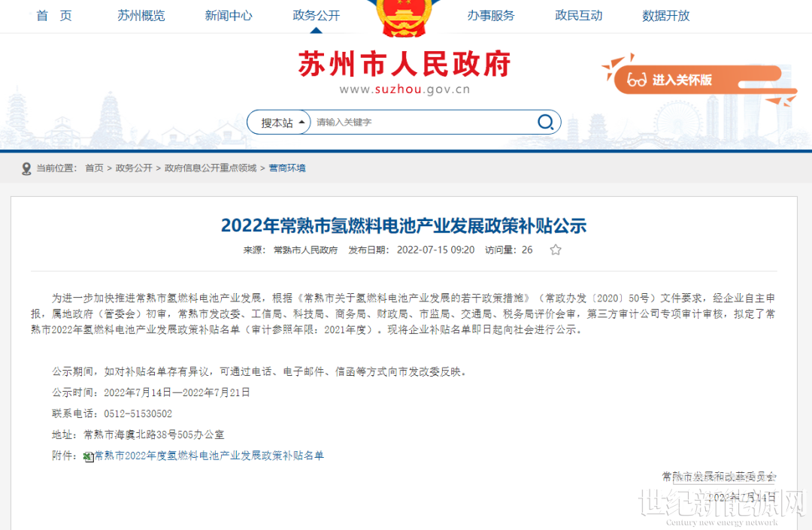Click 首页 in the breadcrumb trail
Image resolution: width=812 pixels, height=530 pixels.
pos(94,168)
